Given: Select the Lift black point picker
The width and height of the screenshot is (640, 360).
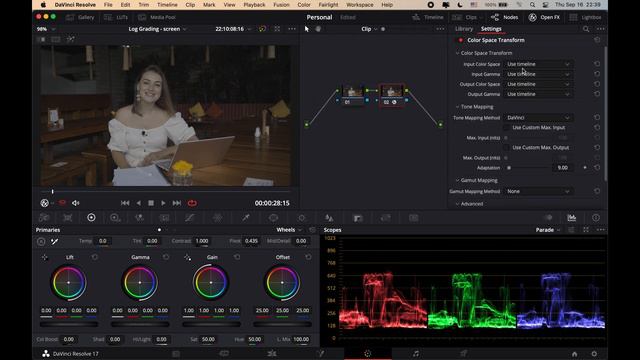Looking at the screenshot, I should pos(44,257).
